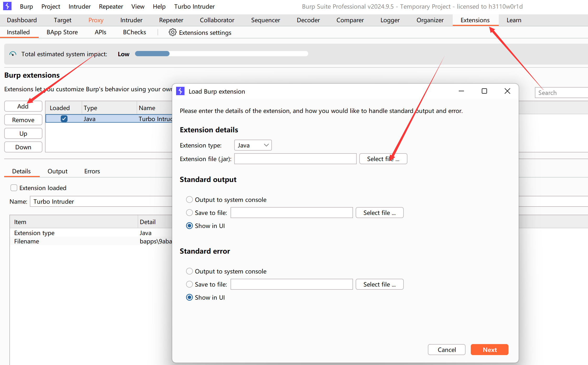
Task: Switch to the BApp Store tab
Action: point(62,32)
